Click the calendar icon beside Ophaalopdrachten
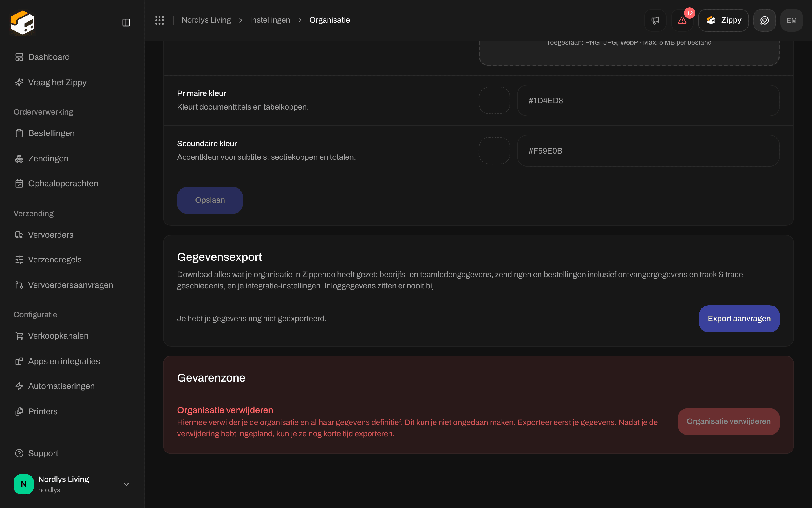Image resolution: width=812 pixels, height=508 pixels. click(x=19, y=183)
